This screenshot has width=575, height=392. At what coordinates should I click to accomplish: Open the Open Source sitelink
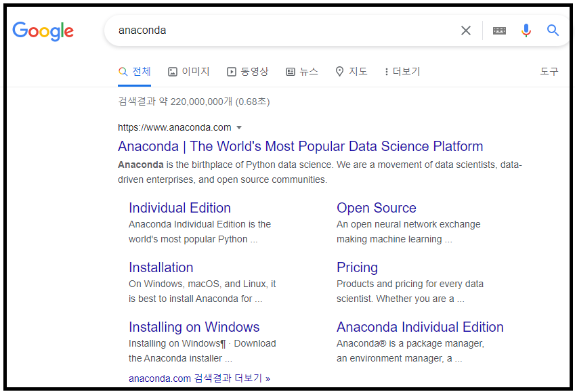377,208
